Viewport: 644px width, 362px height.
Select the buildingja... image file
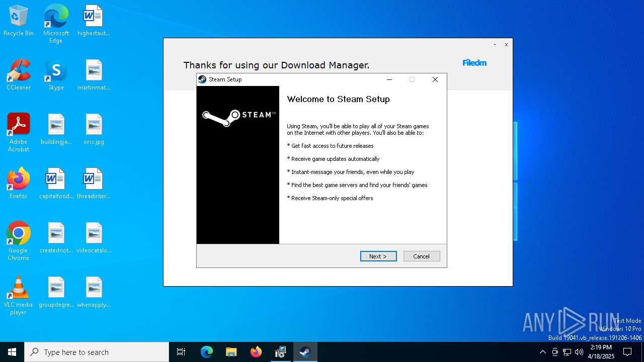56,130
